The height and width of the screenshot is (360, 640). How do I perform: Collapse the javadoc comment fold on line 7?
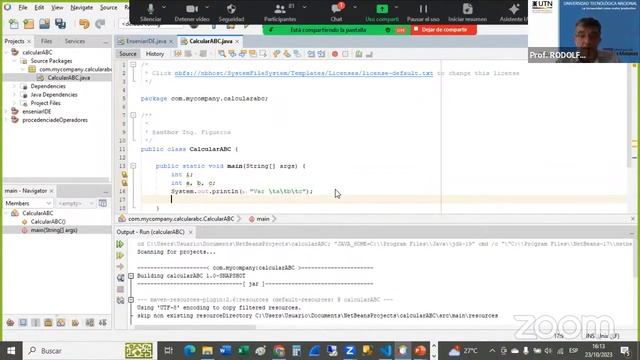(x=133, y=116)
